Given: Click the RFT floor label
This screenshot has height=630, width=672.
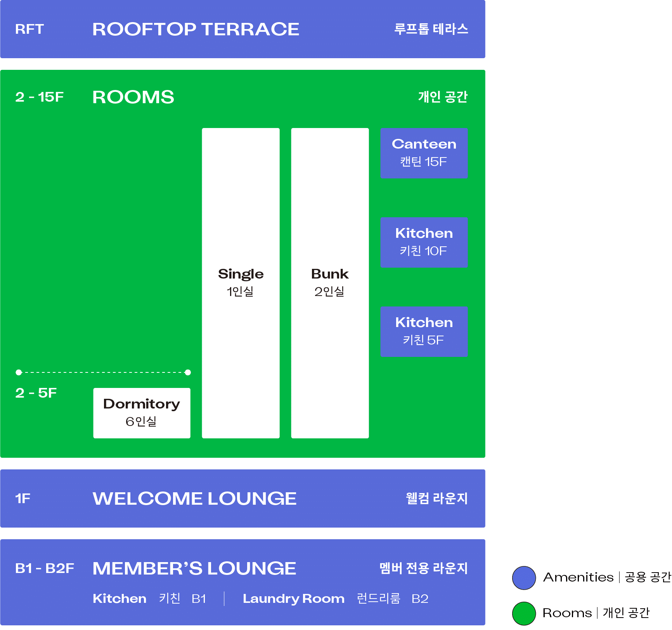Looking at the screenshot, I should (29, 29).
